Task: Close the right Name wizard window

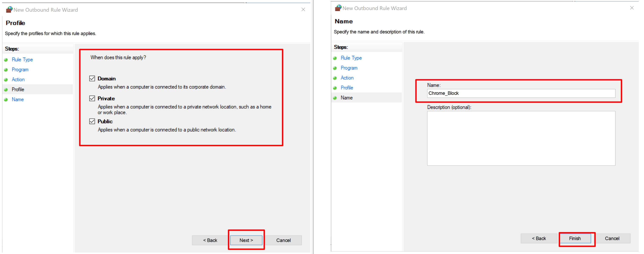Action: 632,8
